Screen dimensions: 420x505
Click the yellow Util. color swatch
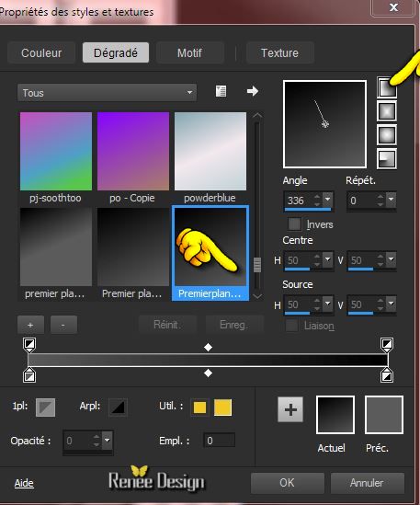point(222,407)
